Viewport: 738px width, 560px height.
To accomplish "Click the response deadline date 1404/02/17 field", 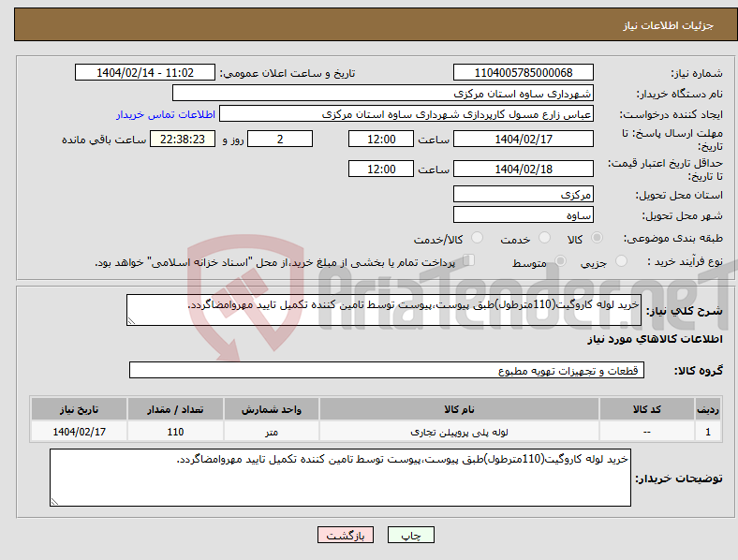I will coord(523,139).
